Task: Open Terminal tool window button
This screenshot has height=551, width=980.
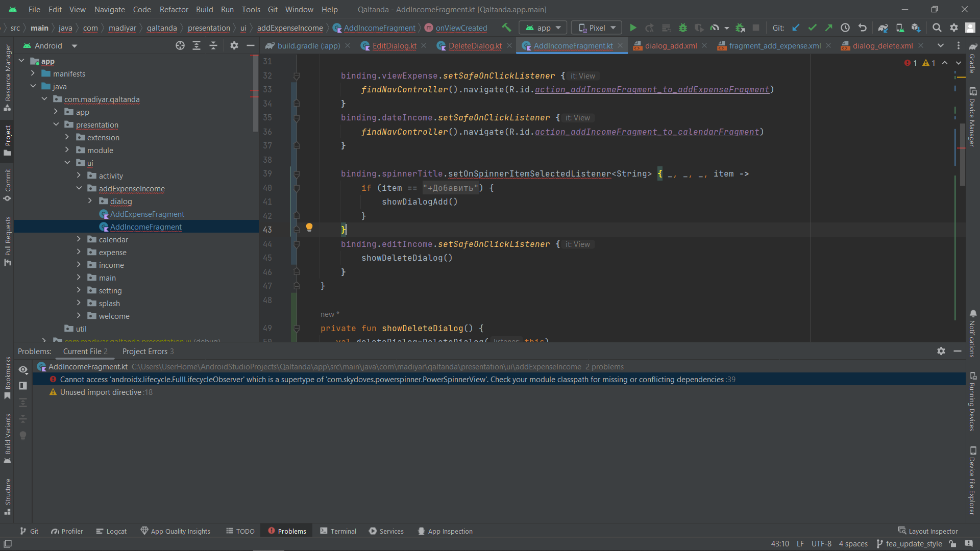Action: (x=338, y=531)
